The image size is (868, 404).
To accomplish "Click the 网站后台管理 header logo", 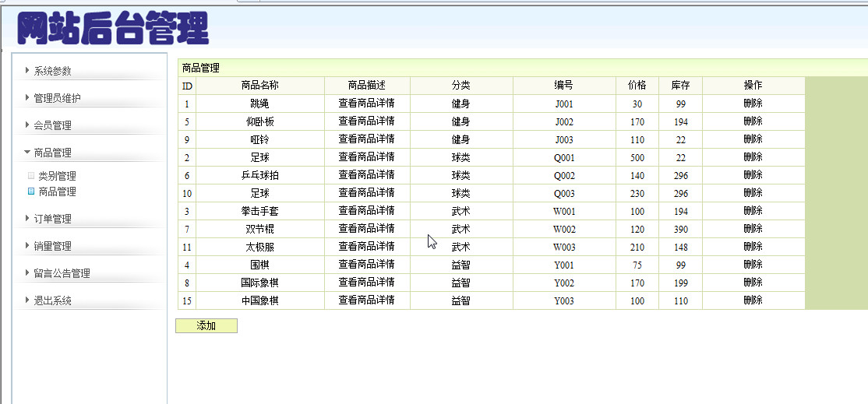I will pos(113,27).
